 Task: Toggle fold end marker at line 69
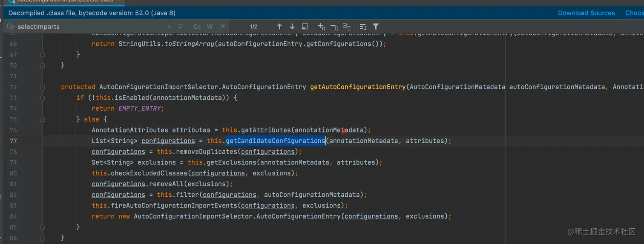coord(43,54)
